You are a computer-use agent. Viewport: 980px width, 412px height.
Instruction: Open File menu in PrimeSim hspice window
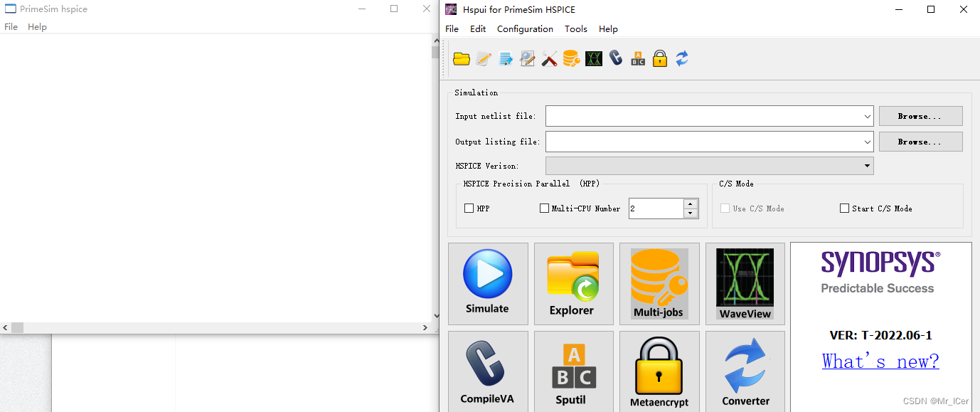[11, 27]
